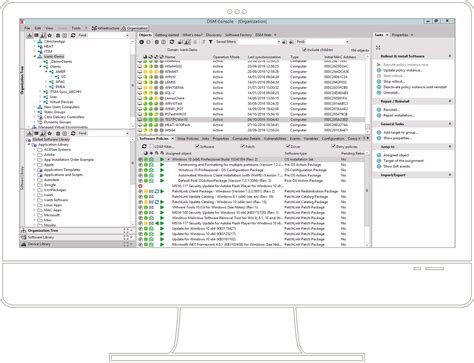
Task: Click the computer icon of the TESTPCWin10 row
Action: (x=140, y=119)
